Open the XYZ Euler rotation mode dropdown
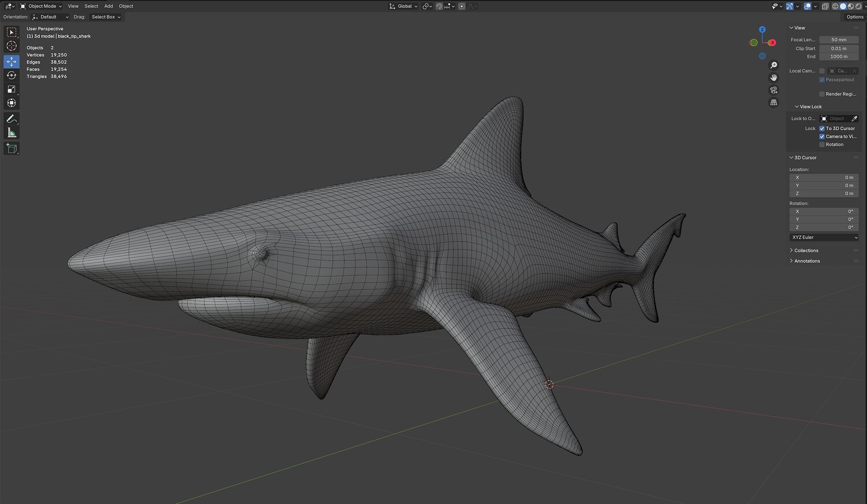This screenshot has width=867, height=504. click(824, 238)
